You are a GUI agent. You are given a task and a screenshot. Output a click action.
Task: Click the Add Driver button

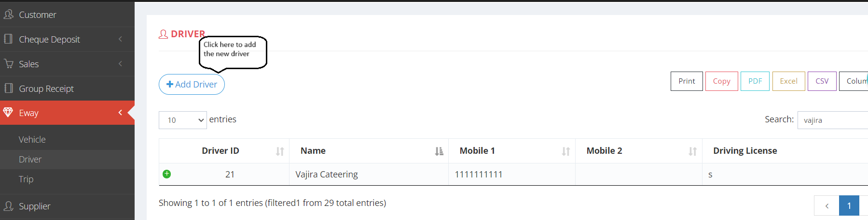click(192, 84)
